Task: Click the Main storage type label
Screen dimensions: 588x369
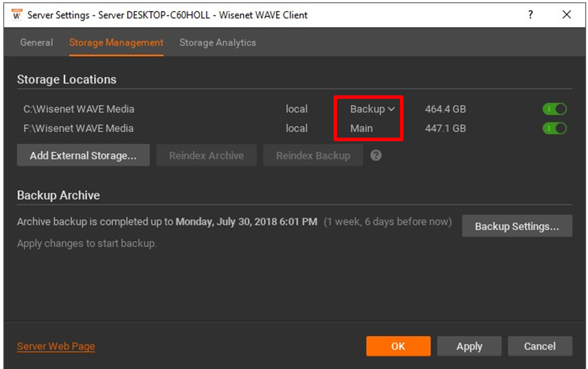Action: (361, 128)
